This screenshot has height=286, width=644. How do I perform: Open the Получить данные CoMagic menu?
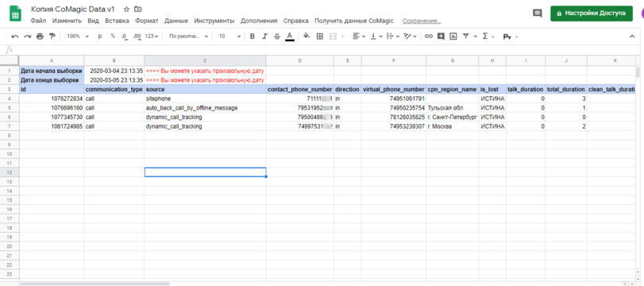354,21
